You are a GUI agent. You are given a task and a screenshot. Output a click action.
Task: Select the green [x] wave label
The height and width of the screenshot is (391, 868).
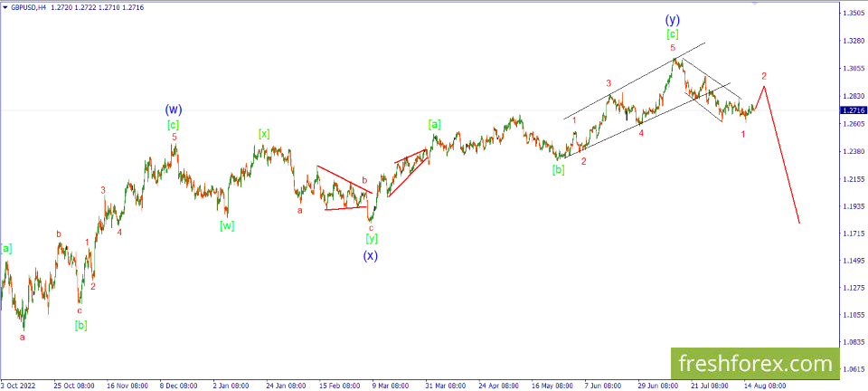click(x=263, y=133)
